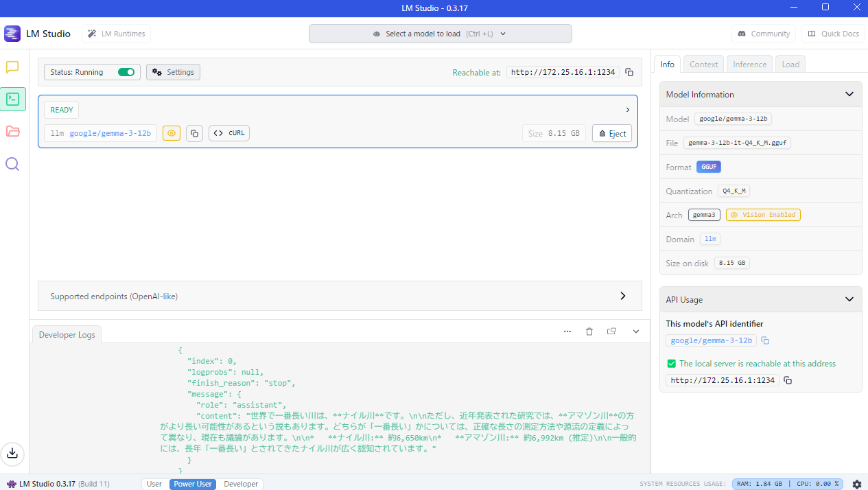Click google/gemma-3-12b link in loaded model row
The image size is (868, 490).
(x=110, y=133)
